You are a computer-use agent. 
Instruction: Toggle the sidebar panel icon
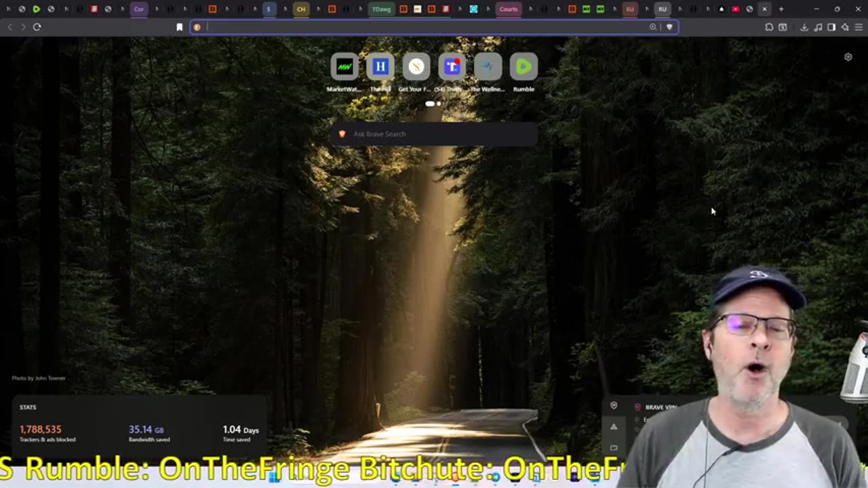tap(831, 27)
